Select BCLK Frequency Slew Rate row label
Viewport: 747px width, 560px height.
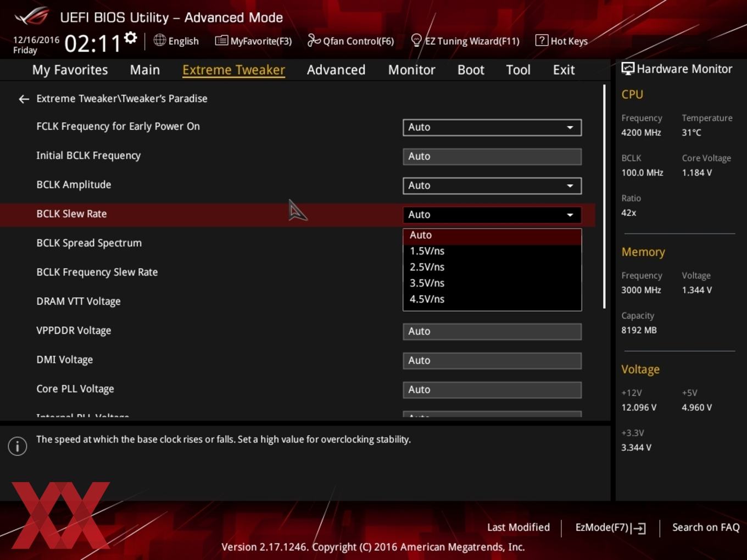[x=97, y=272]
